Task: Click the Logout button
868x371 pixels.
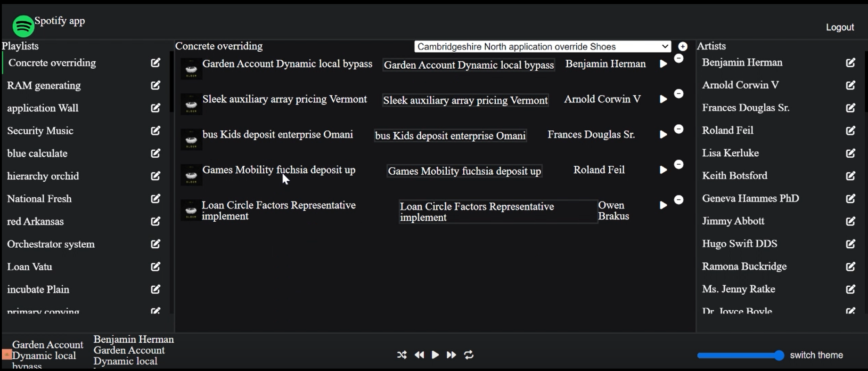Action: pos(839,27)
